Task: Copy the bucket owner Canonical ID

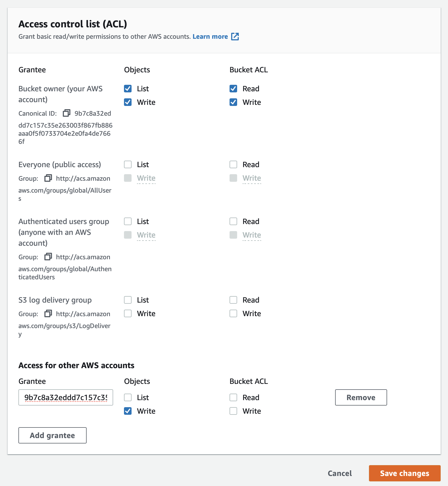Action: coord(66,113)
